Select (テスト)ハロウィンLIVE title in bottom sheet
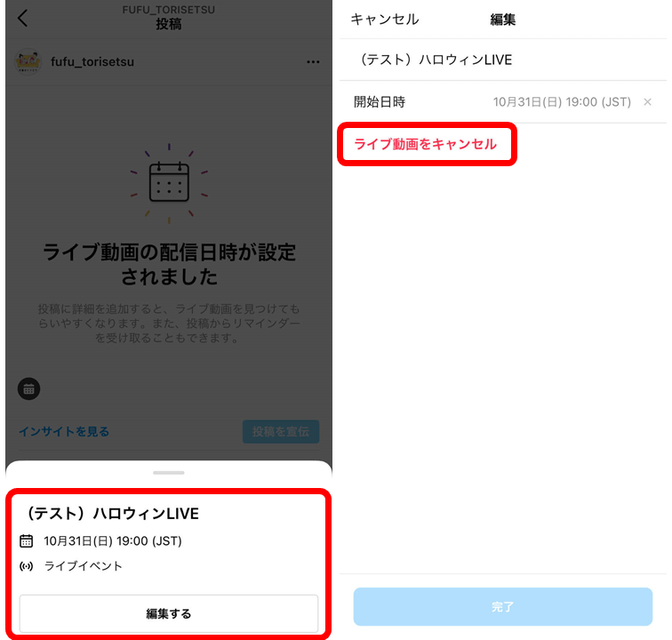The image size is (672, 640). point(112,513)
